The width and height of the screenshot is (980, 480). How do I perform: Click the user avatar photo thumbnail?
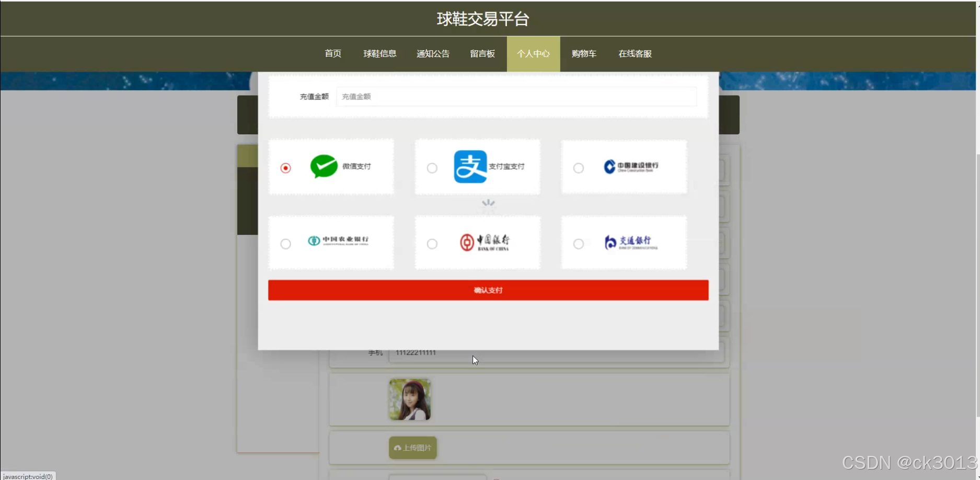pos(410,400)
